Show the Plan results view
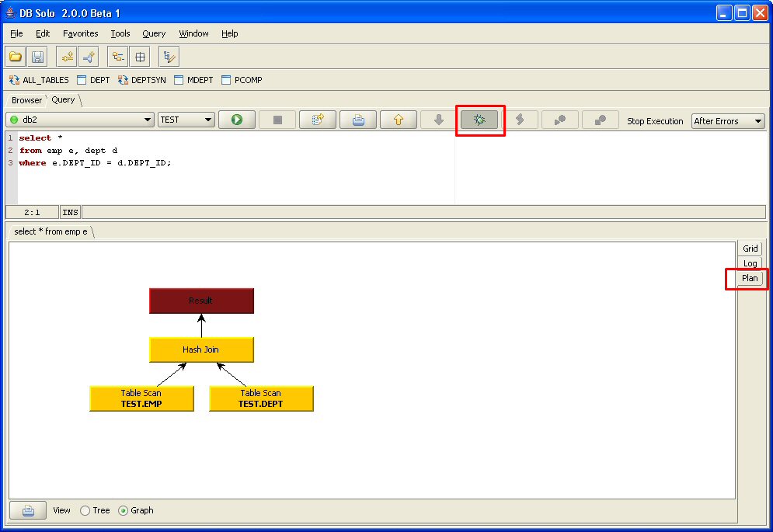The image size is (773, 532). click(x=750, y=278)
